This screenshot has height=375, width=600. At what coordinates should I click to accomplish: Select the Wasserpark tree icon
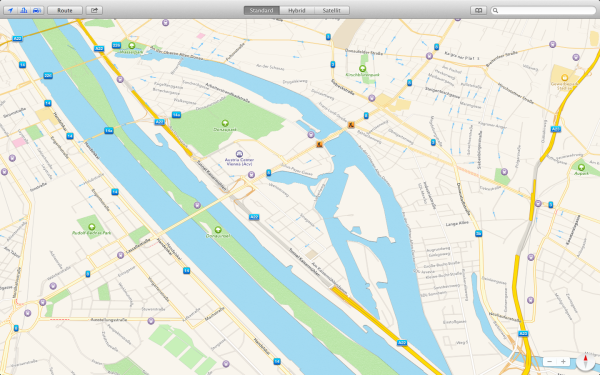pos(132,46)
